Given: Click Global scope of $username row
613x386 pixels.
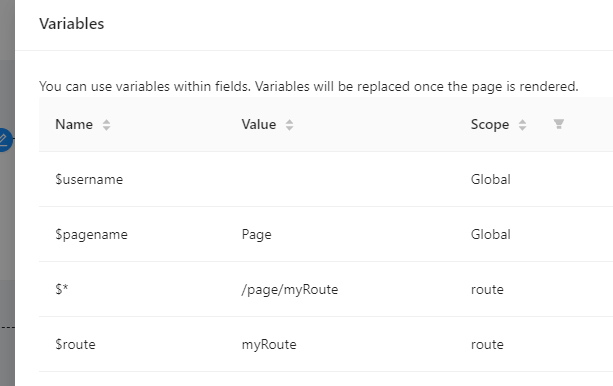Looking at the screenshot, I should (x=491, y=179).
